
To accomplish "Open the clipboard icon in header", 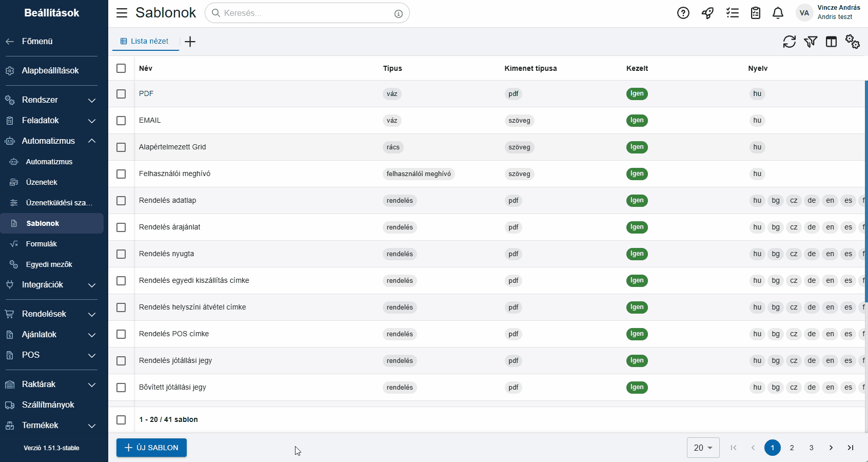I will click(755, 13).
